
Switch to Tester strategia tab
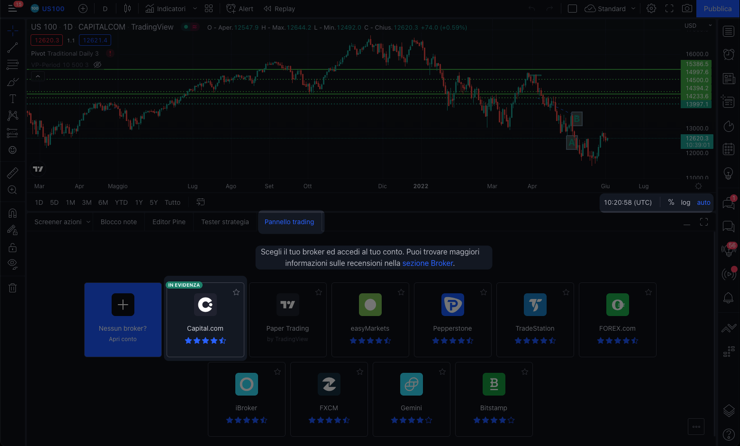pos(225,222)
